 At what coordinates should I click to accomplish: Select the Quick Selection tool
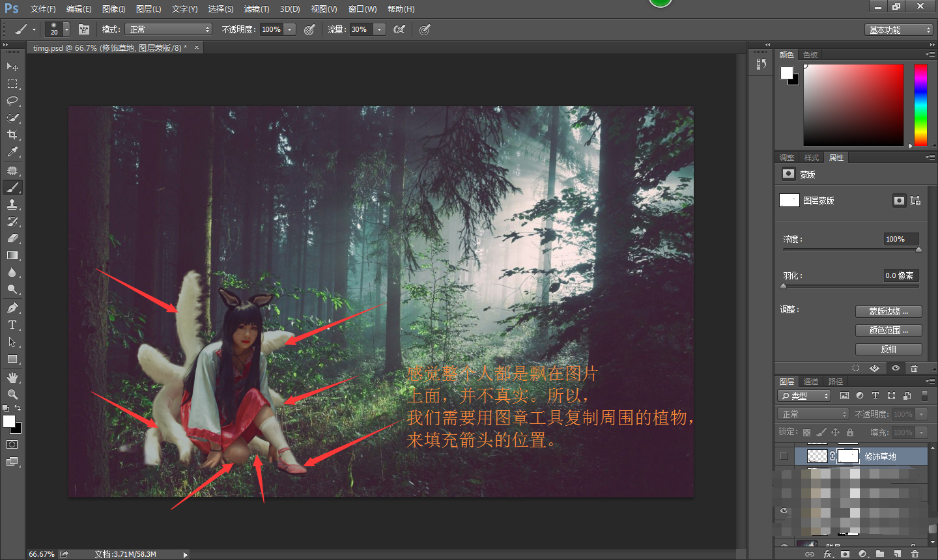pos(12,118)
